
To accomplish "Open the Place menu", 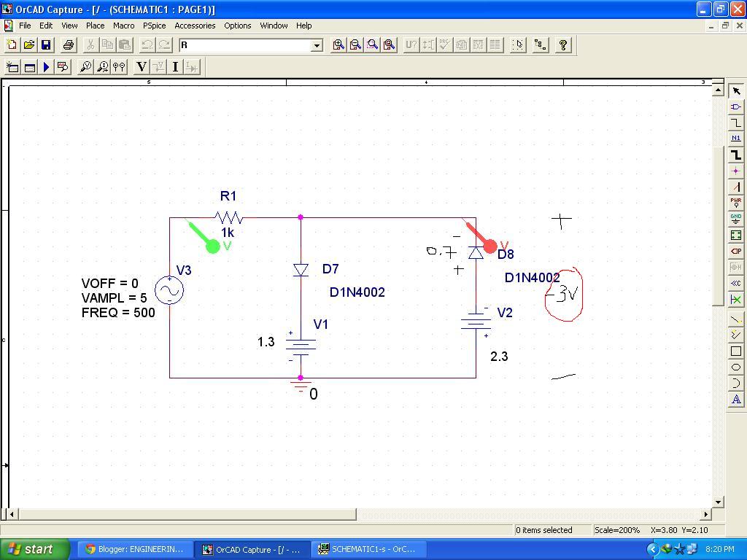I will pyautogui.click(x=96, y=26).
